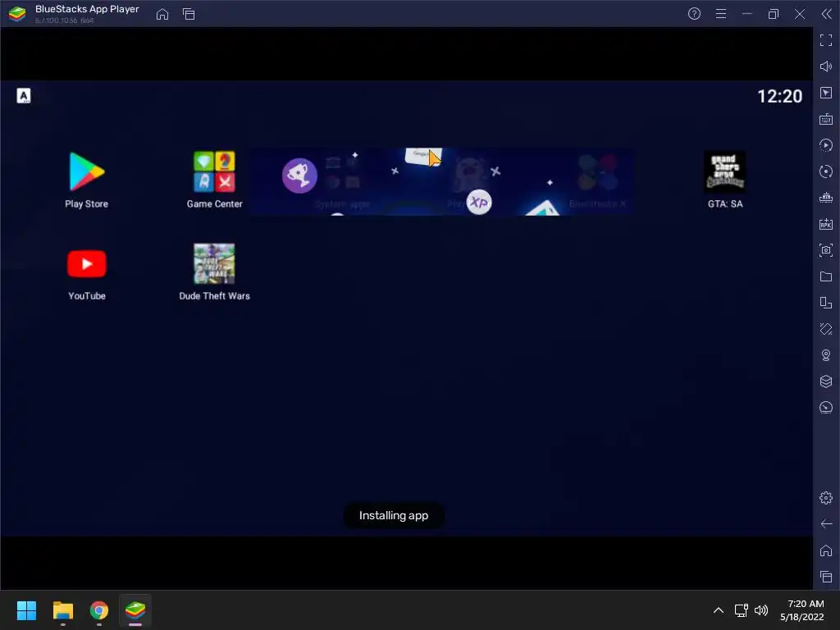Open multi-instance manager layers icon
Image resolution: width=840 pixels, height=630 pixels.
point(826,381)
